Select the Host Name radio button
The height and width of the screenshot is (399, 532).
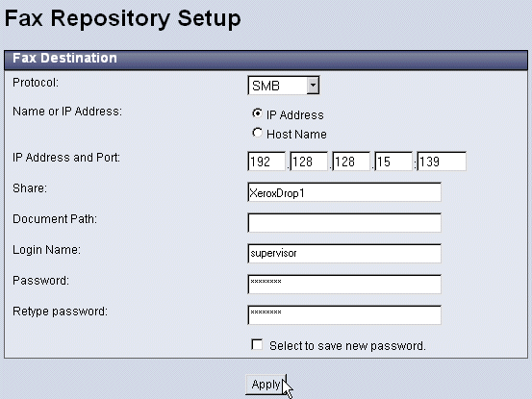pos(257,133)
